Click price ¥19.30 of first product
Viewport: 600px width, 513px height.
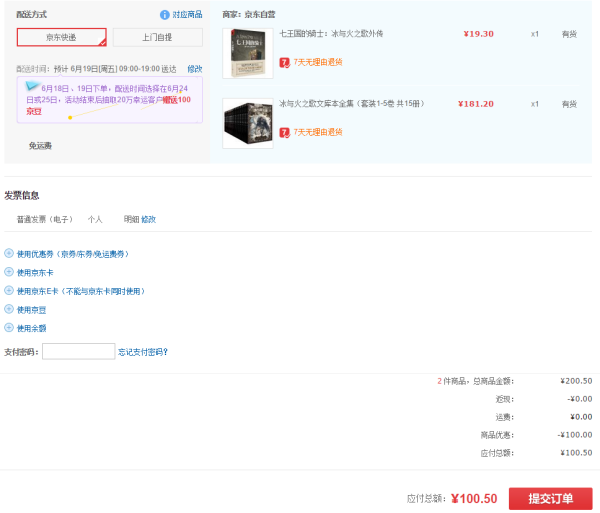[478, 34]
